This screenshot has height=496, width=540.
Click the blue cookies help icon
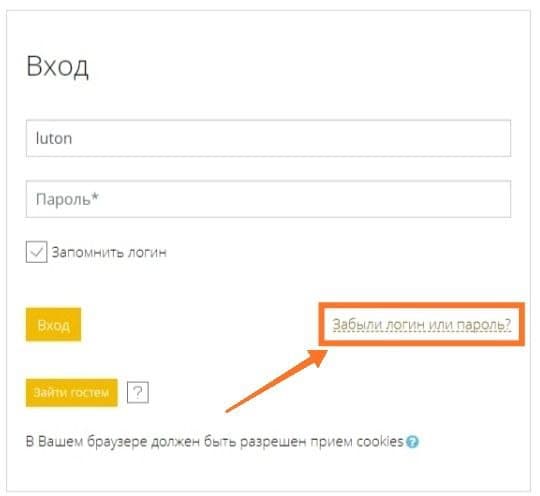[412, 442]
